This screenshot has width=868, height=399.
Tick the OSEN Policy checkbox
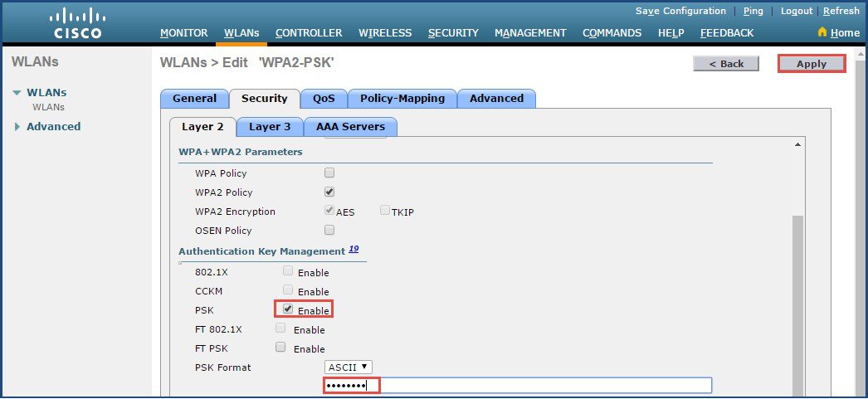point(329,229)
